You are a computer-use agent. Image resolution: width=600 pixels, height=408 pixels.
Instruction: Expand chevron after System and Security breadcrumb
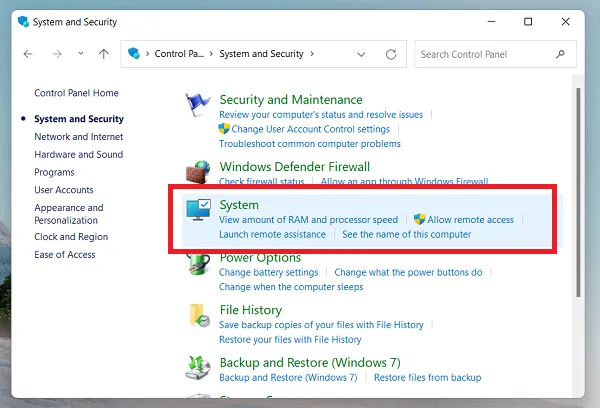[313, 54]
